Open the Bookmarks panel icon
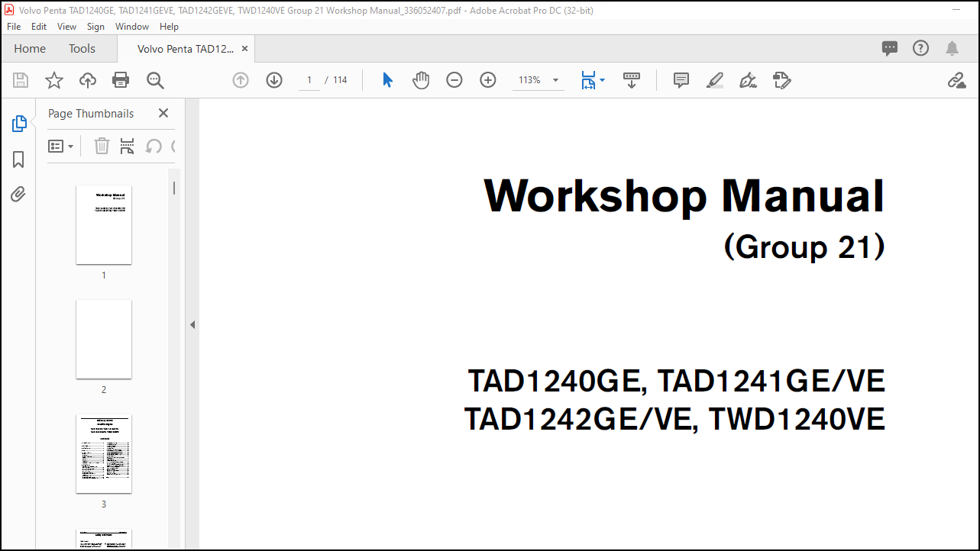The width and height of the screenshot is (980, 551). [x=18, y=159]
